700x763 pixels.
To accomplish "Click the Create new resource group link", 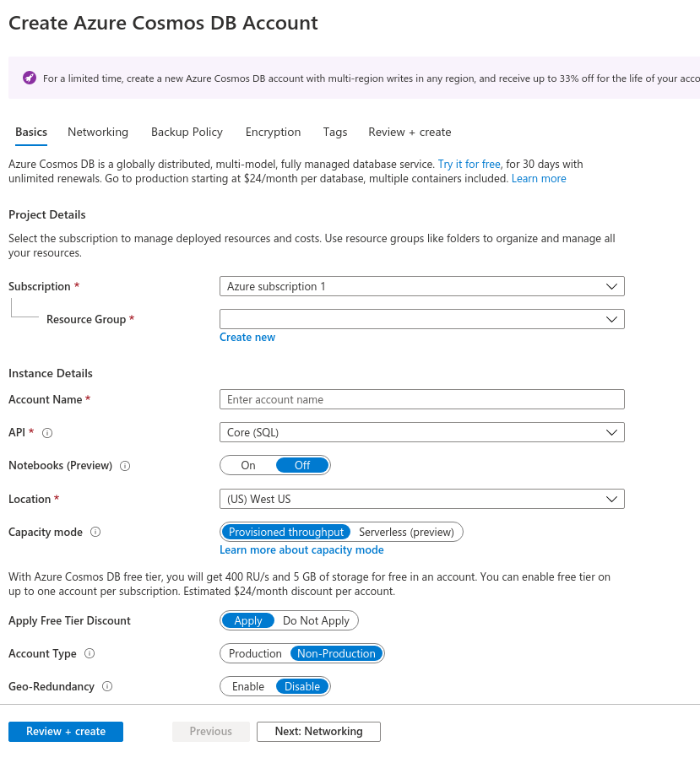I will tap(247, 337).
